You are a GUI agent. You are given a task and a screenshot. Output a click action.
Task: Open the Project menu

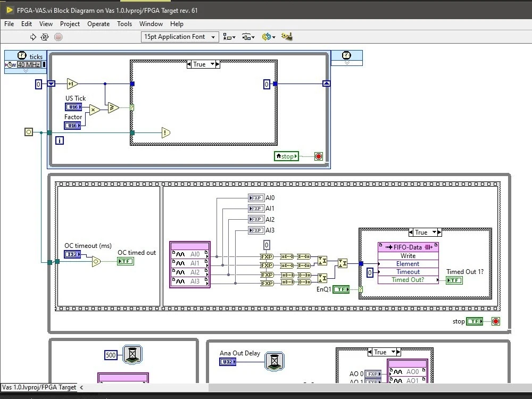70,24
